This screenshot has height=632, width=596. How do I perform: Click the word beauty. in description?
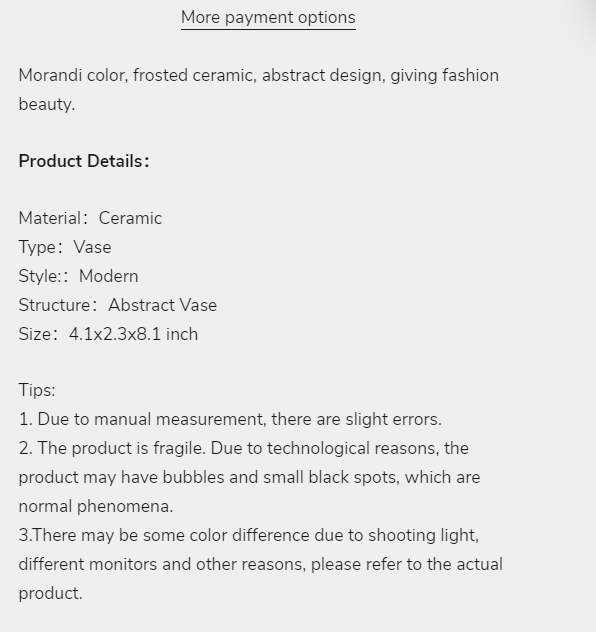47,104
